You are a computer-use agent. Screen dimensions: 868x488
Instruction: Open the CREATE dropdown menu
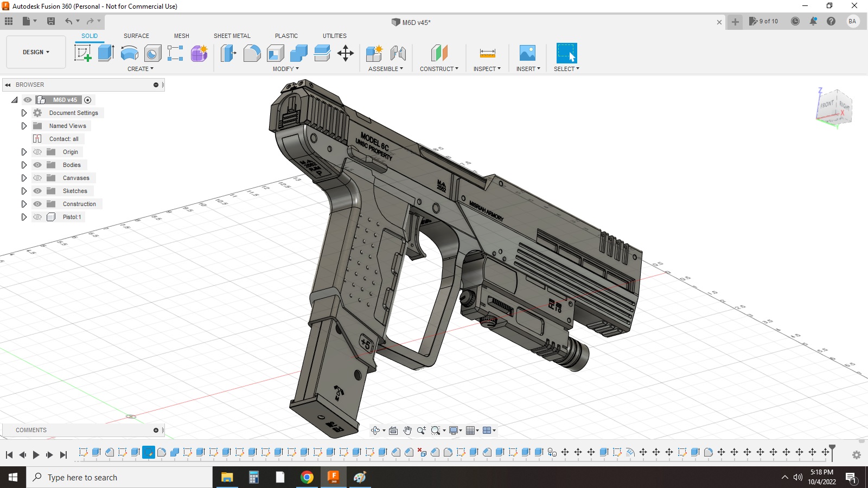(x=141, y=69)
